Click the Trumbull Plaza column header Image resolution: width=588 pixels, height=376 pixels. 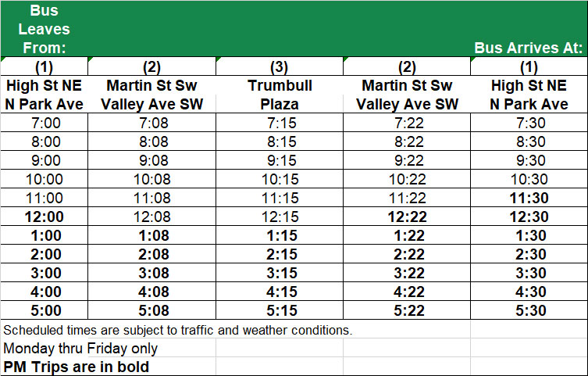280,95
